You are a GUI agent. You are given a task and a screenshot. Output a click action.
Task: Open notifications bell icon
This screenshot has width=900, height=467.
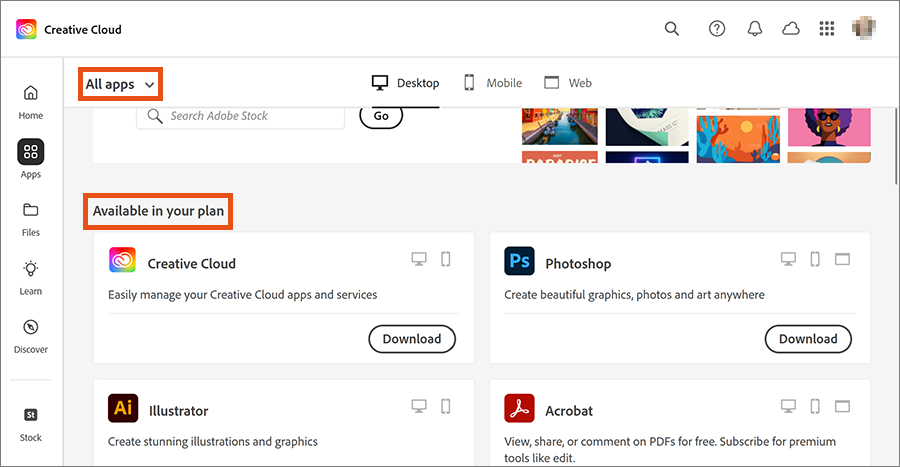[755, 29]
